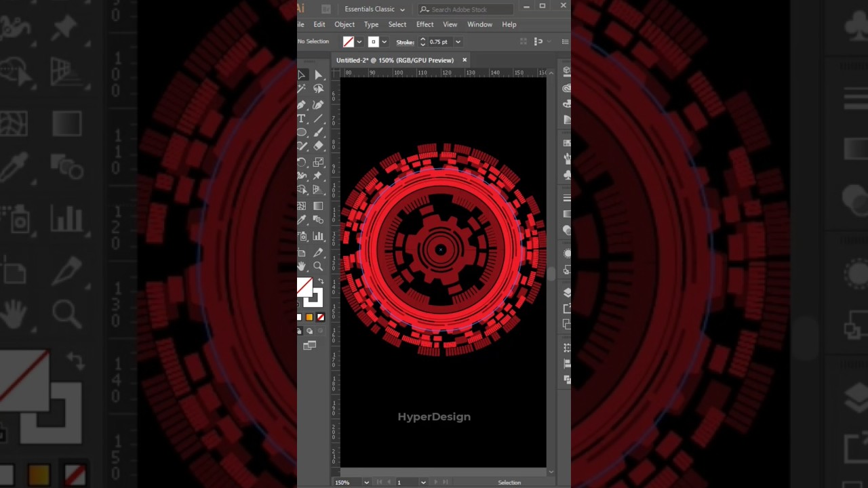Open the control bar panel menu

tap(565, 42)
